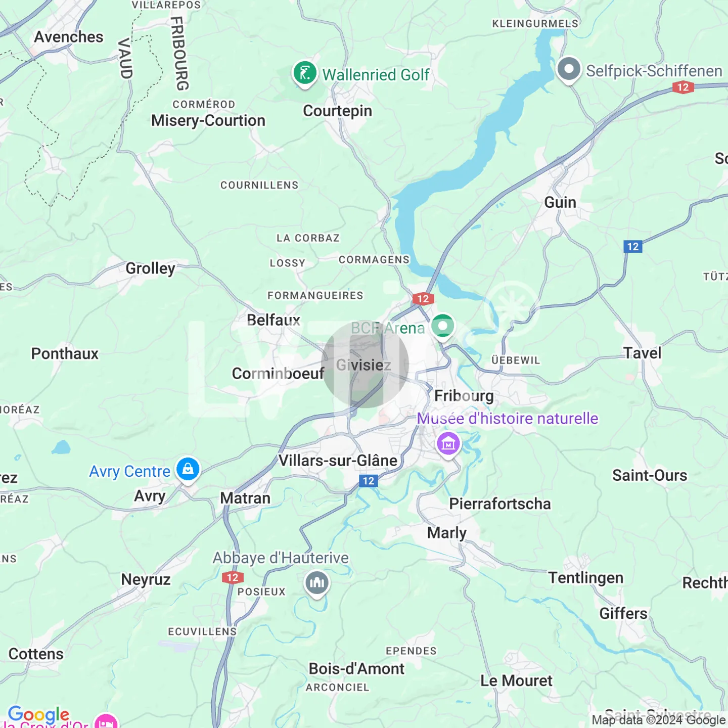Screen dimensions: 728x728
Task: Click the Avenches town label
Action: 69,37
